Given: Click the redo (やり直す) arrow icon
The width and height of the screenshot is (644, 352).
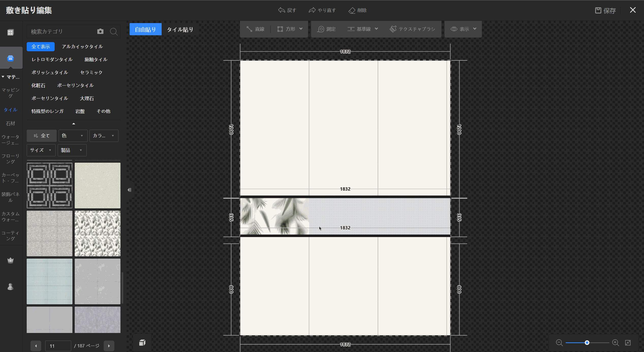Looking at the screenshot, I should coord(312,10).
